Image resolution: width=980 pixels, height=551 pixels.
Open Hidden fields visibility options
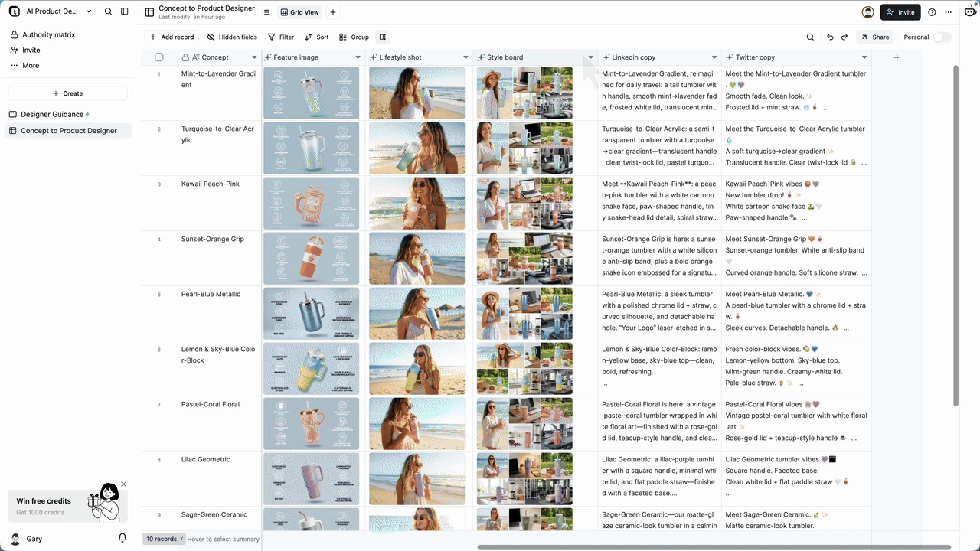(232, 37)
